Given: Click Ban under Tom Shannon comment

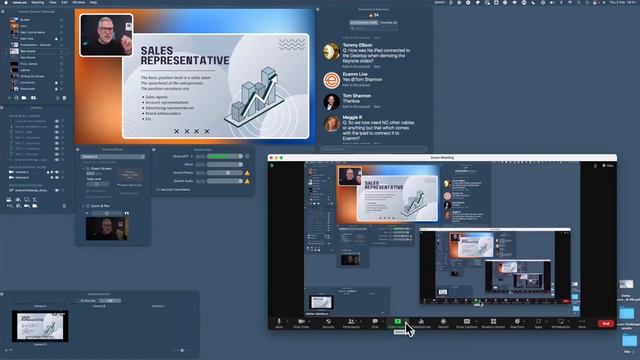Looking at the screenshot, I should coord(377,107).
